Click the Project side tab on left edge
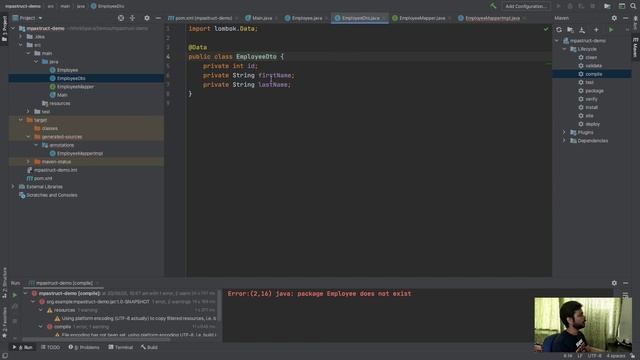The image size is (640, 360). 4,28
